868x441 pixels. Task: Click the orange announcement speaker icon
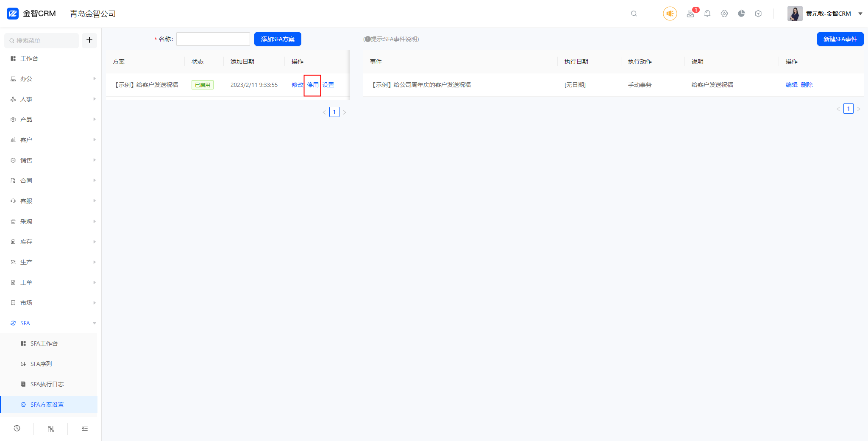(x=670, y=14)
